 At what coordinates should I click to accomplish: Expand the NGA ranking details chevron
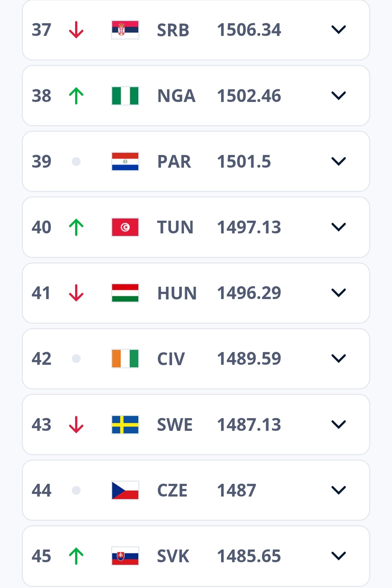(338, 96)
